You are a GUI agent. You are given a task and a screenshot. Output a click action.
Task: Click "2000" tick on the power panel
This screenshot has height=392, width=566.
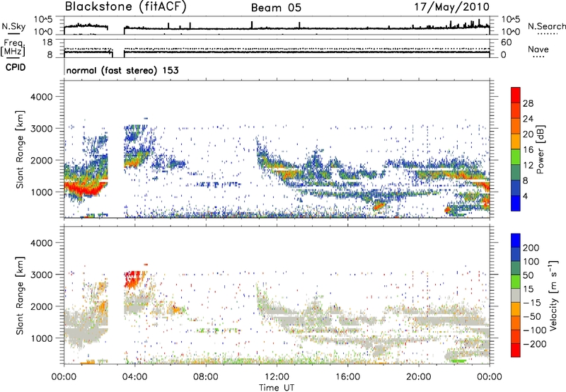(41, 160)
